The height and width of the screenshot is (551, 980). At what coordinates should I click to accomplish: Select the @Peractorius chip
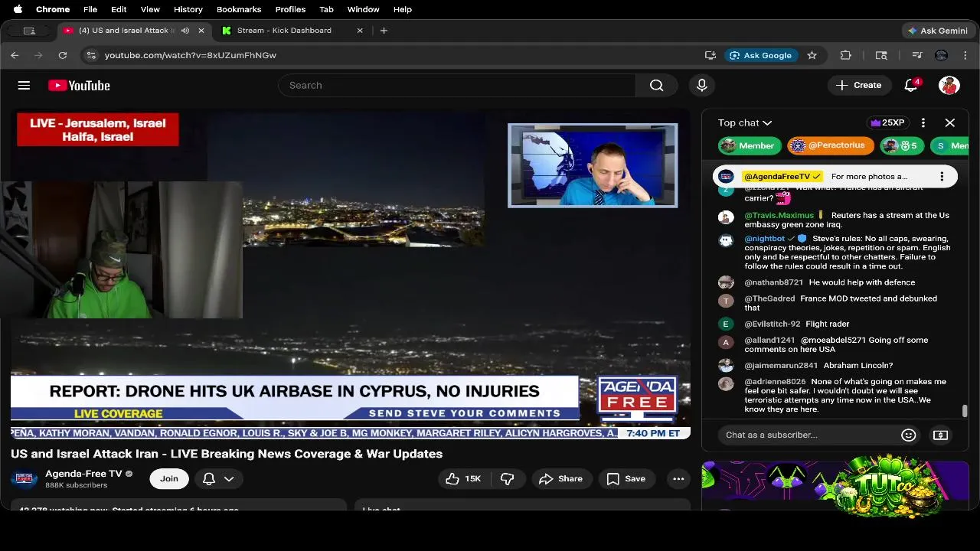(831, 145)
